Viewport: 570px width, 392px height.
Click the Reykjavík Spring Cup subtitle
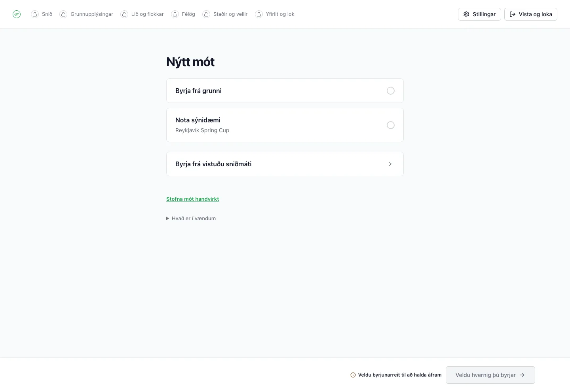point(202,130)
